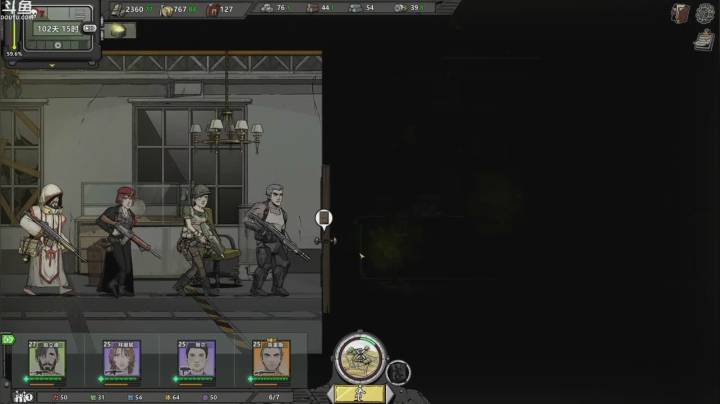Click the food sack resource icon

(x=166, y=10)
